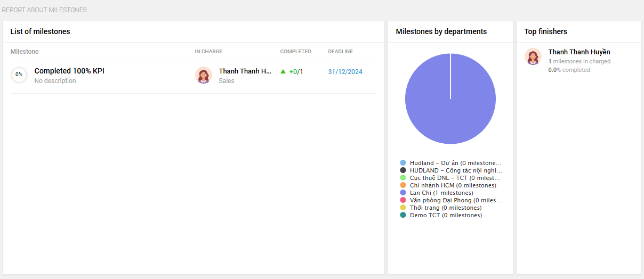Screen dimensions: 644x279
Task: Click the 'Top finishers' panel title
Action: (545, 31)
